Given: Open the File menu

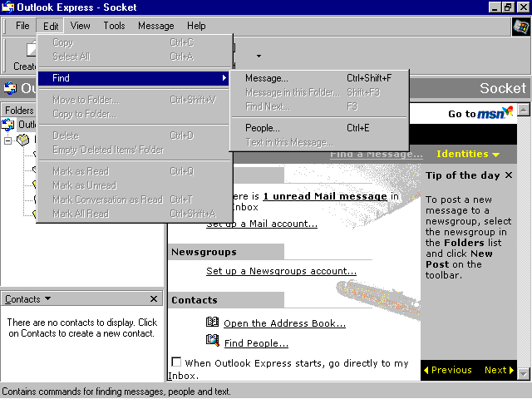Looking at the screenshot, I should 22,26.
